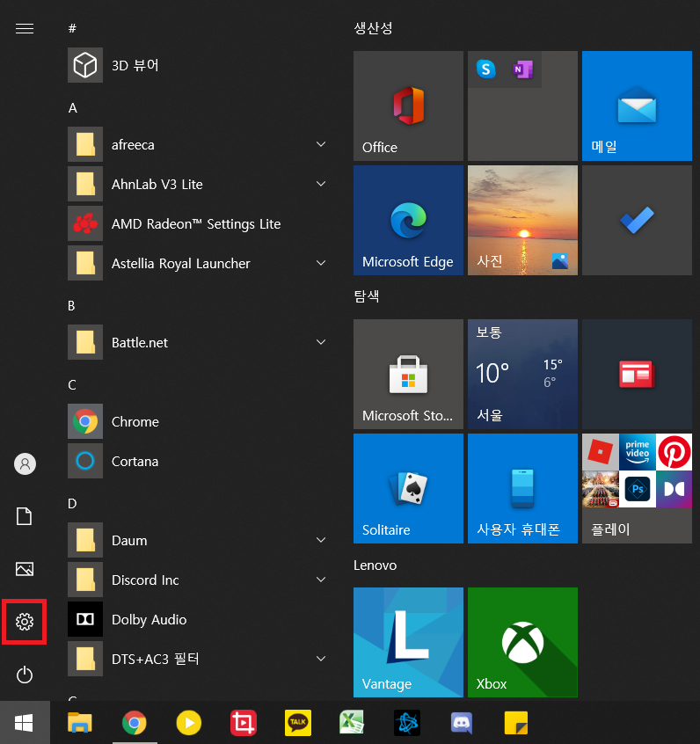
Task: Click the Lenovo group title
Action: coord(375,565)
